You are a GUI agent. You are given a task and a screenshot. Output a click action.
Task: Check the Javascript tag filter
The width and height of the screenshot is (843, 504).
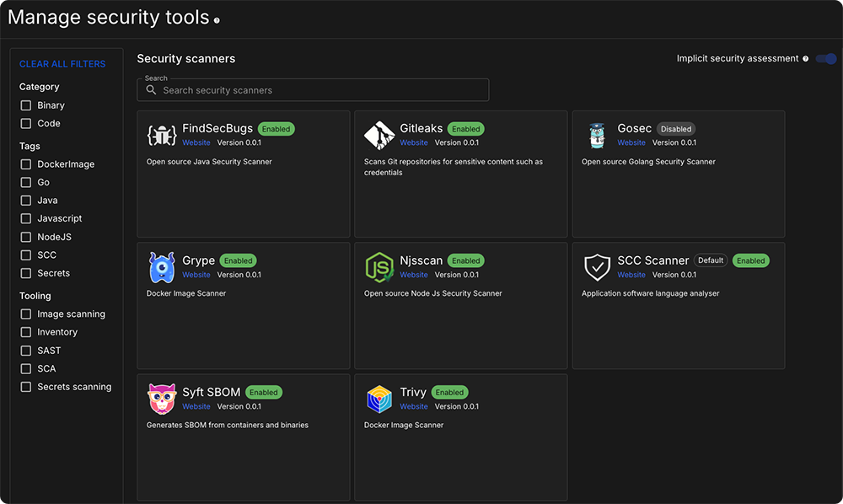[x=26, y=218]
